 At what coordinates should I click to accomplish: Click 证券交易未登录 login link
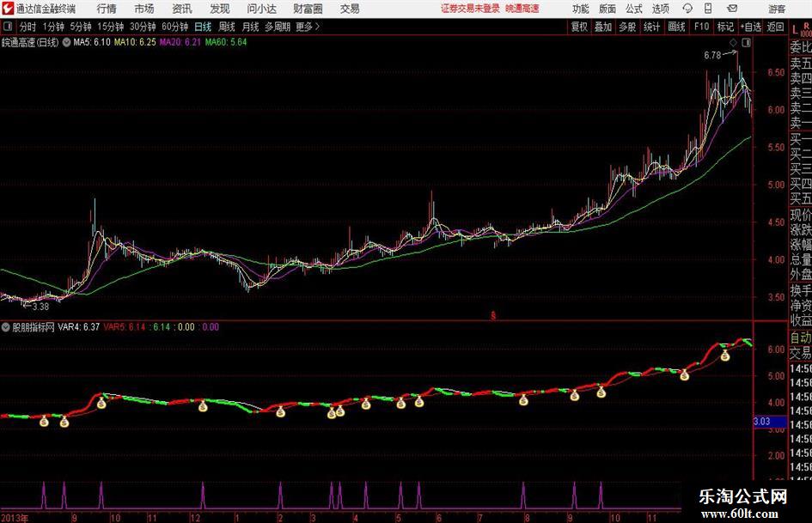click(470, 9)
